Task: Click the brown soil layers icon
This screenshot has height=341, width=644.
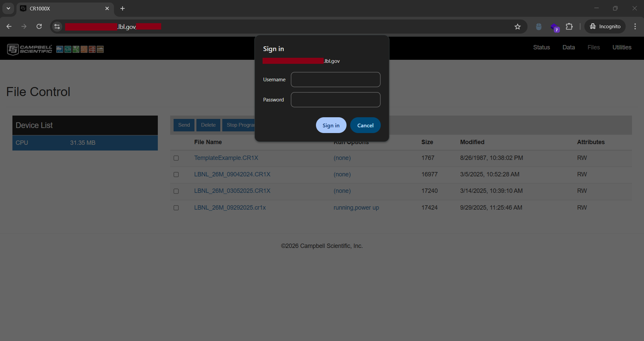Action: (100, 49)
